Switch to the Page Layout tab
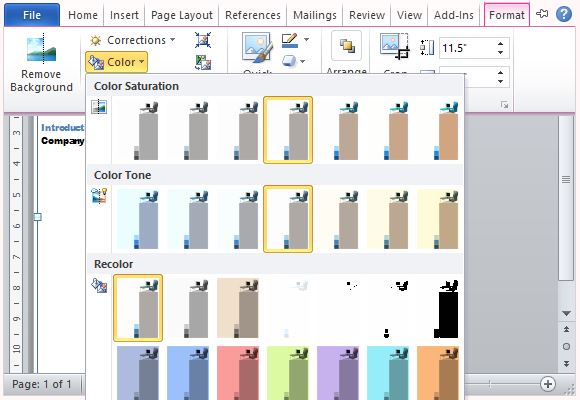This screenshot has height=400, width=580. (x=182, y=15)
